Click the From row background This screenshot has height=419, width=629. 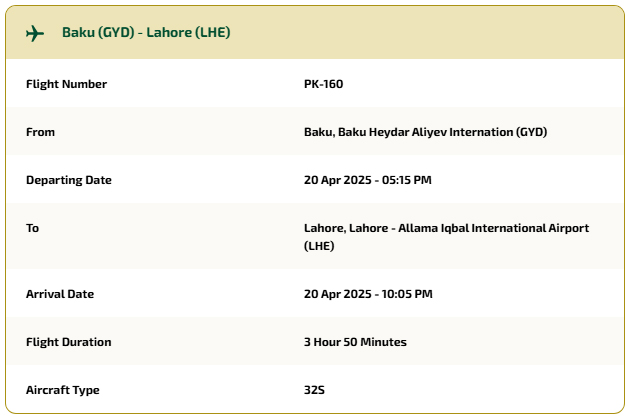[315, 131]
